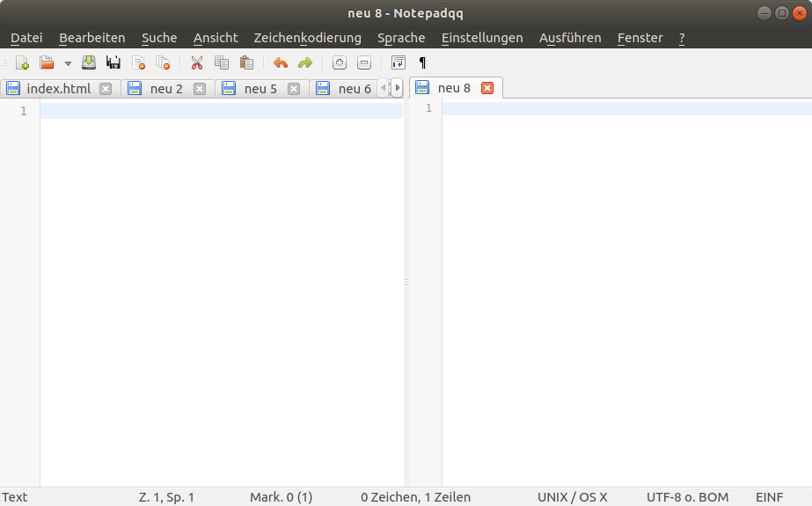
Task: Click the Text language status label
Action: (x=14, y=497)
